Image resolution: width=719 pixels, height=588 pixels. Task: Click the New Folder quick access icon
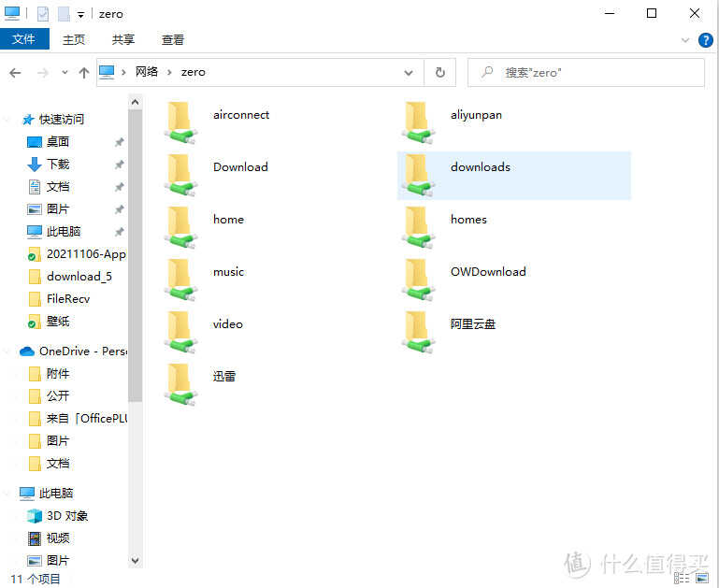[64, 14]
